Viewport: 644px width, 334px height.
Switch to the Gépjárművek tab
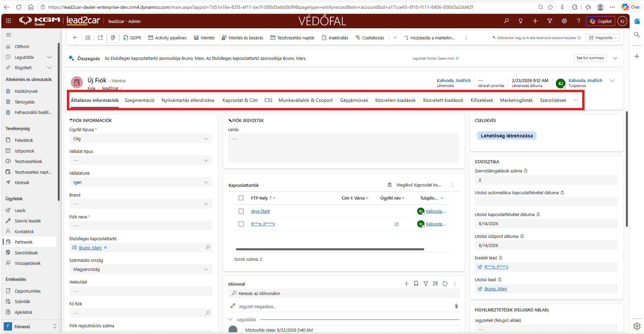354,100
